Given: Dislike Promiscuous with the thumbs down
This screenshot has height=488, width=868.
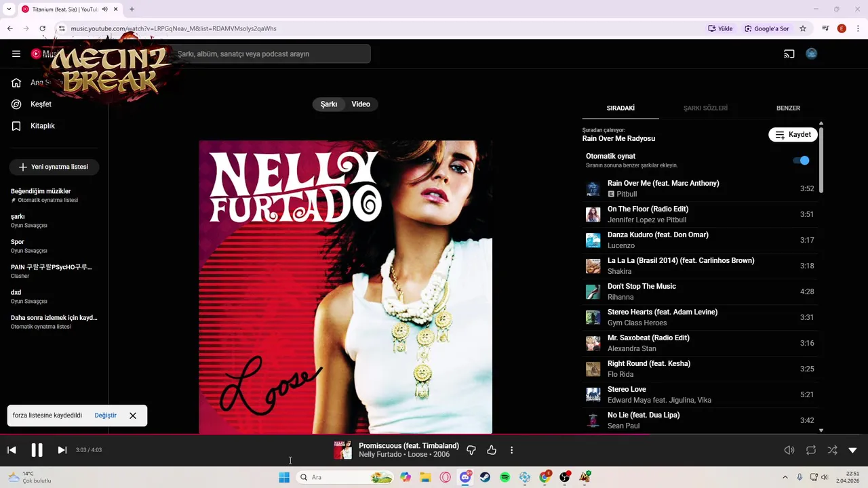Looking at the screenshot, I should click(x=471, y=450).
